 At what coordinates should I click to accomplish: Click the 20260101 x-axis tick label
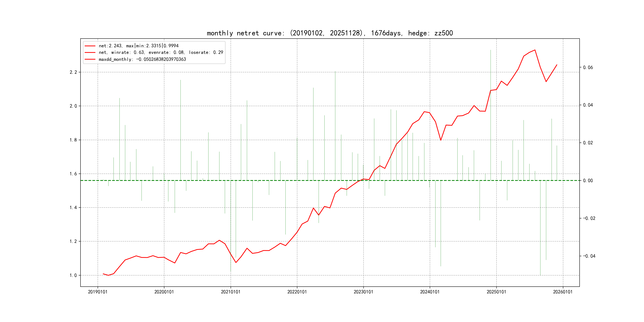563,292
